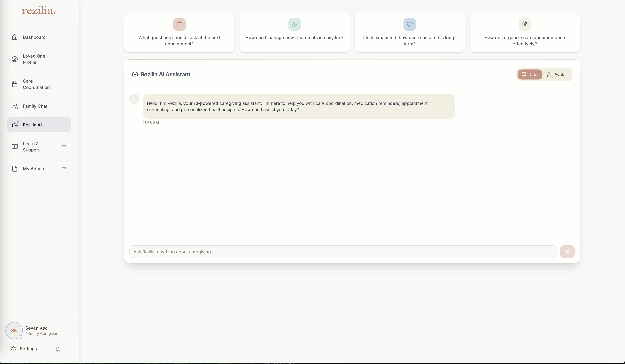The image size is (625, 364).
Task: Open the notifications bell icon
Action: tap(57, 349)
